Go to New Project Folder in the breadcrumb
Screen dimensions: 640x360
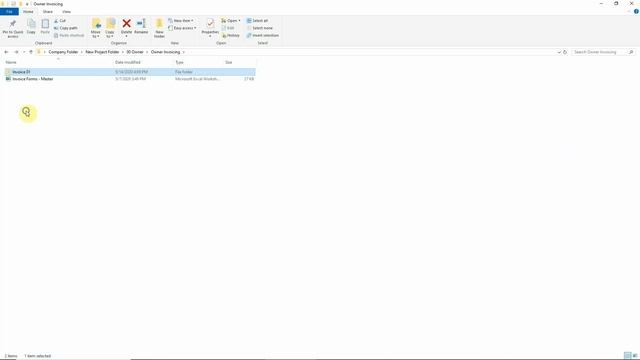pyautogui.click(x=102, y=52)
